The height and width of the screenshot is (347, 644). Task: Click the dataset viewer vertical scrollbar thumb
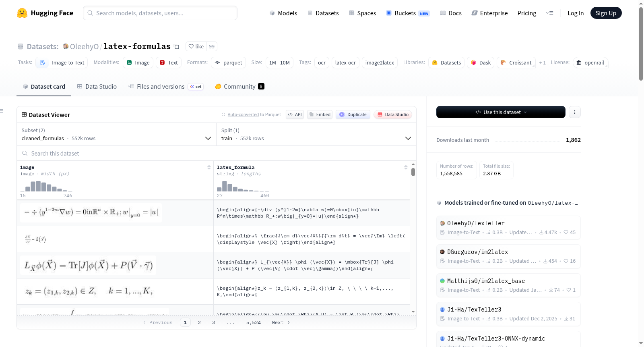point(413,172)
